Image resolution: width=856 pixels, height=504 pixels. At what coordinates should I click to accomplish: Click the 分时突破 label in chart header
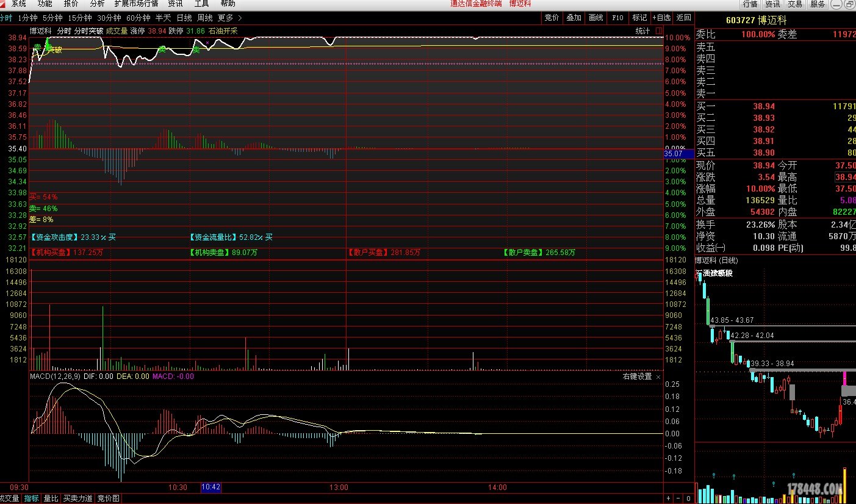tap(89, 31)
